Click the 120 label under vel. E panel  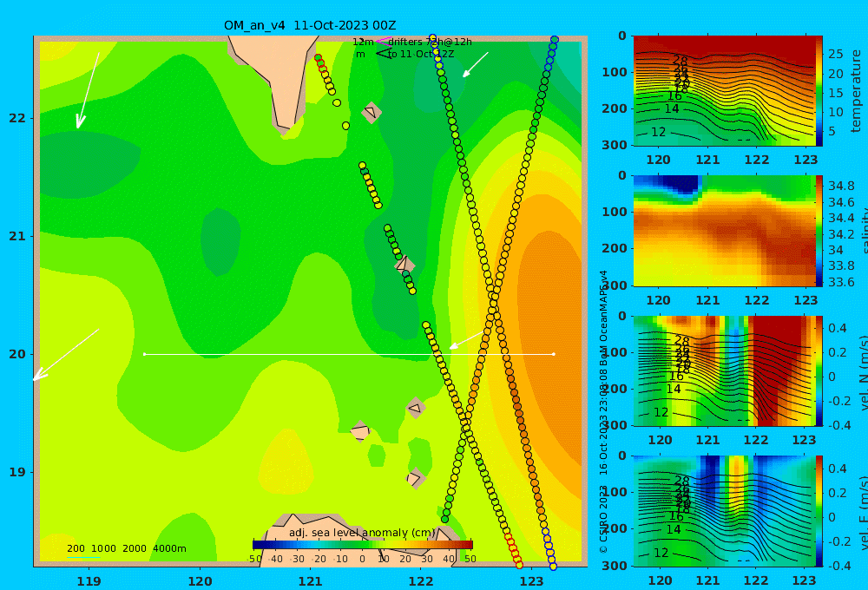pyautogui.click(x=660, y=580)
